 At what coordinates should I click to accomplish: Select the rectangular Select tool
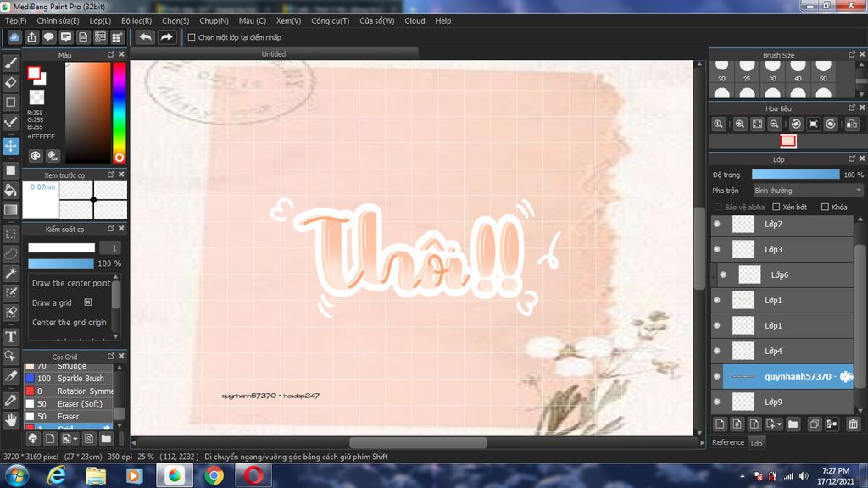[x=10, y=234]
